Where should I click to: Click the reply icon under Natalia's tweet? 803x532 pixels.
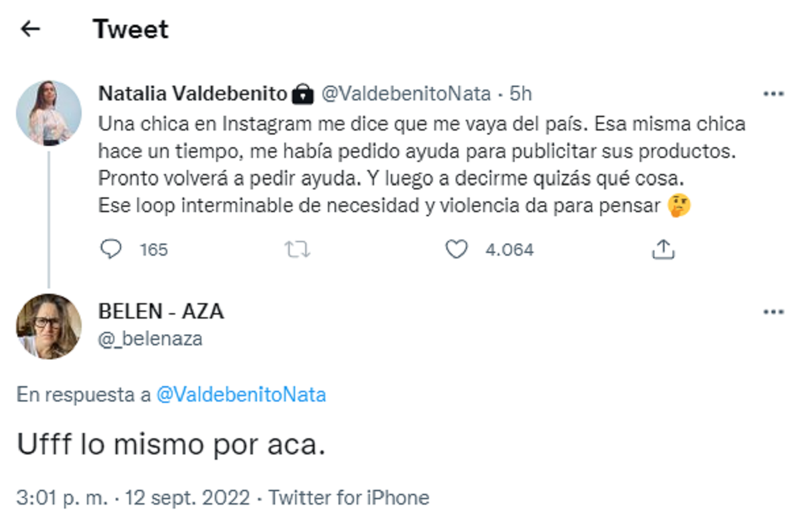110,250
